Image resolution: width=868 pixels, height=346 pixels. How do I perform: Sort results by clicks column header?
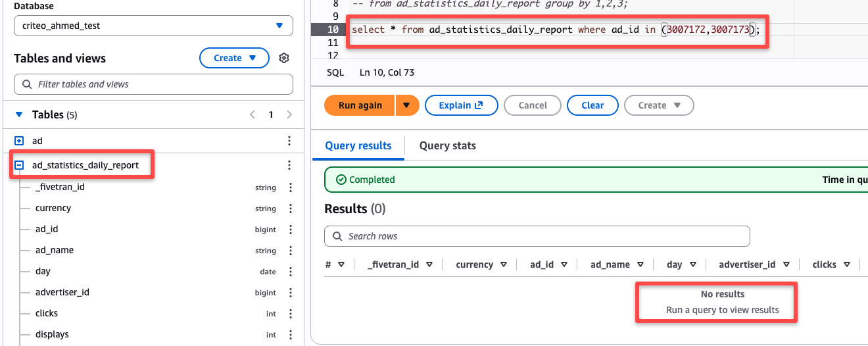847,264
